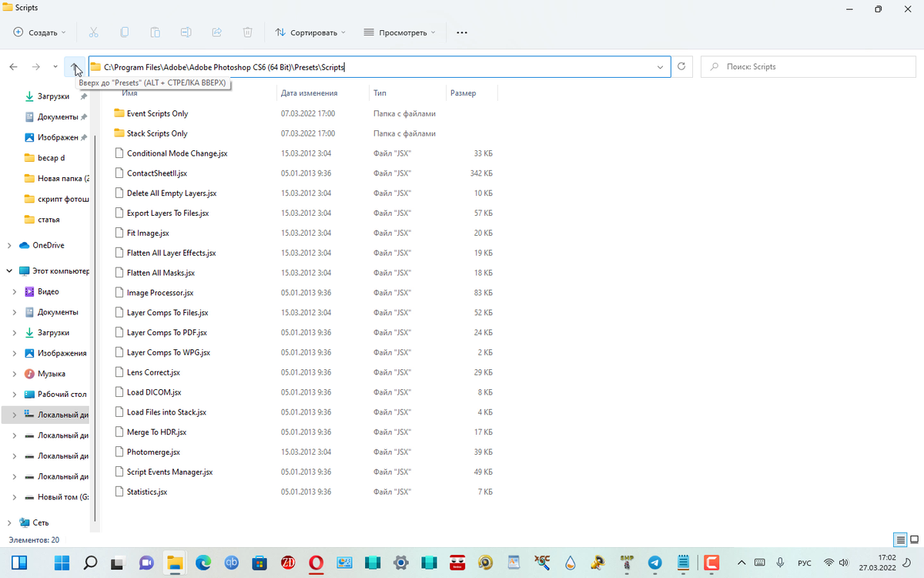Show hidden tray icons chevron
The width and height of the screenshot is (924, 578).
(x=742, y=563)
